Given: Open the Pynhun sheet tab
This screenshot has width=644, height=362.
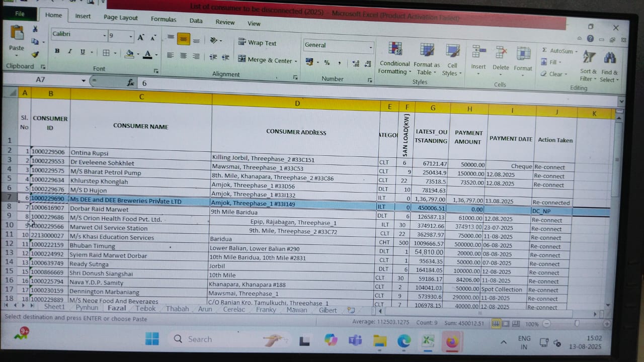Looking at the screenshot, I should [87, 307].
